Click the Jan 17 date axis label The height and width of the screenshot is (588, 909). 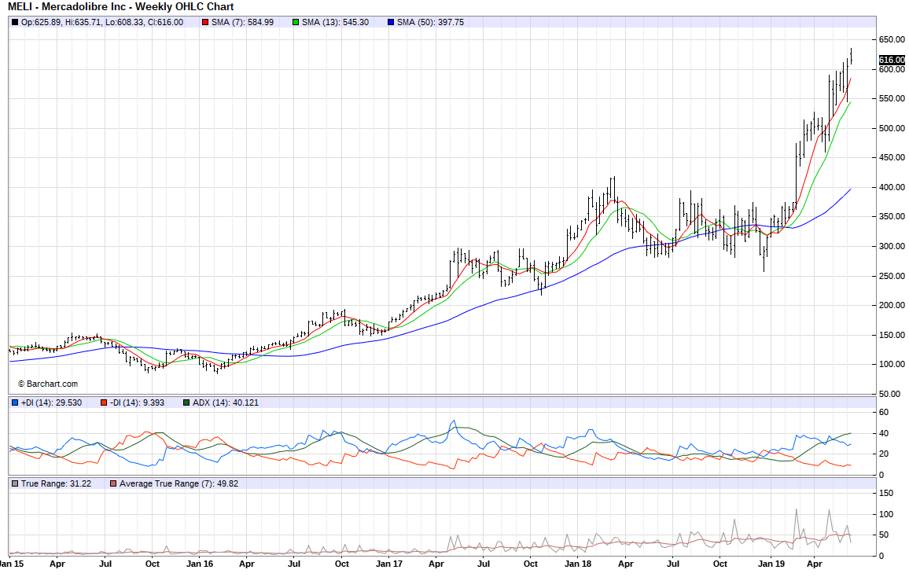(389, 564)
